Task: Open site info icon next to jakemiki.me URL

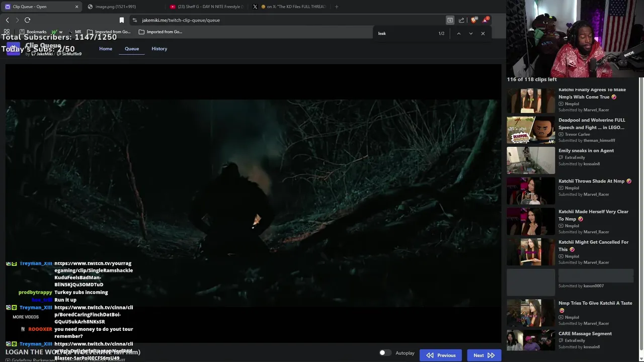Action: tap(134, 20)
